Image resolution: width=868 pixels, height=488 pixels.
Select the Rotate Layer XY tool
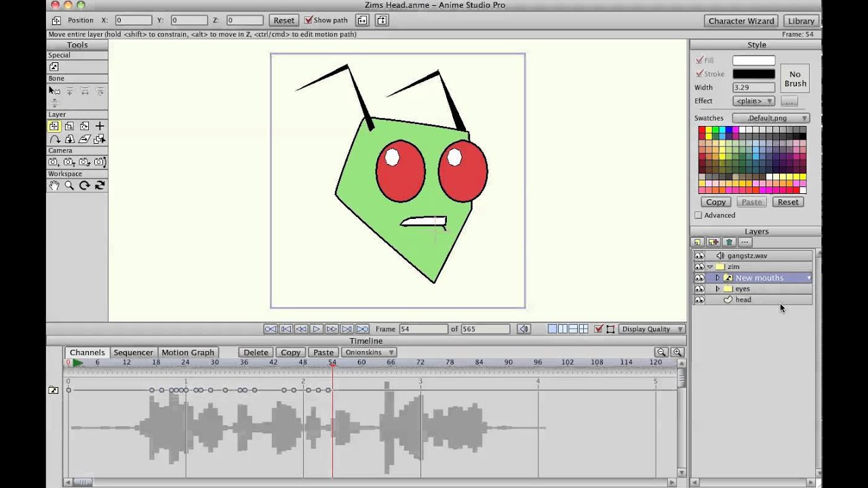point(69,139)
